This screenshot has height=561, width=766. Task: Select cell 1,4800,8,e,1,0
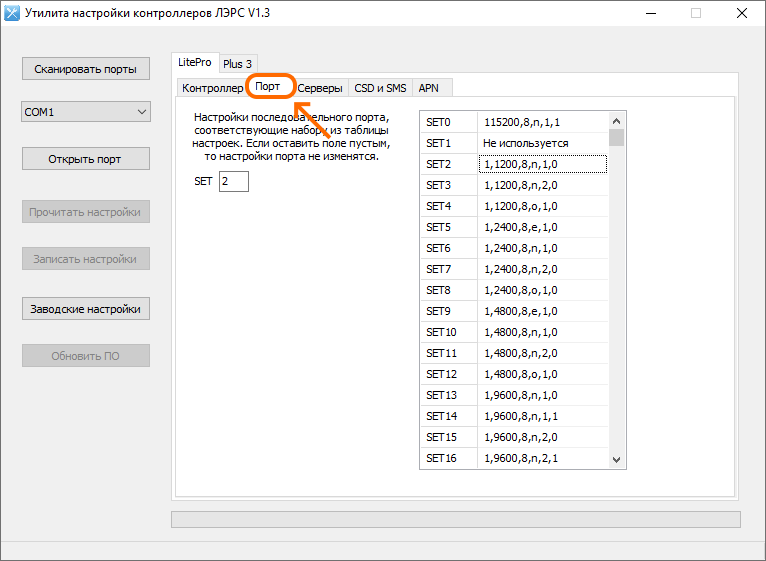(543, 311)
